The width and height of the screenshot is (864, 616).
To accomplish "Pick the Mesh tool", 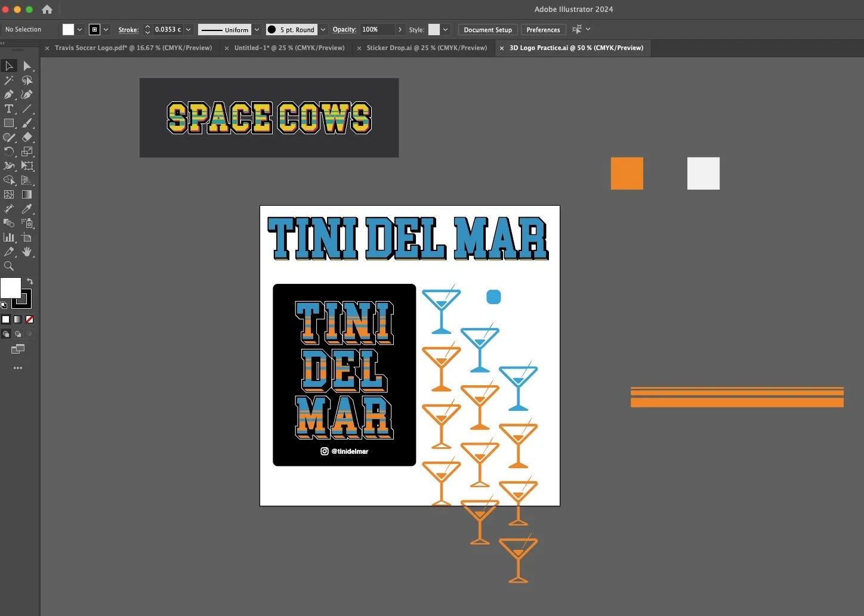I will point(9,195).
